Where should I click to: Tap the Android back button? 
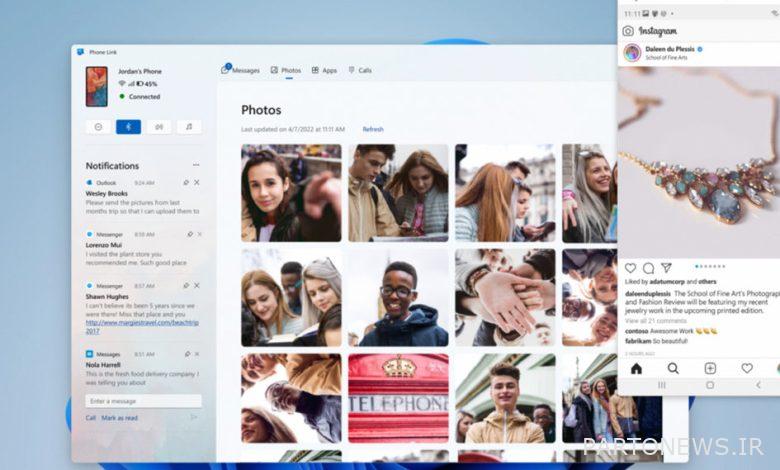tap(758, 385)
